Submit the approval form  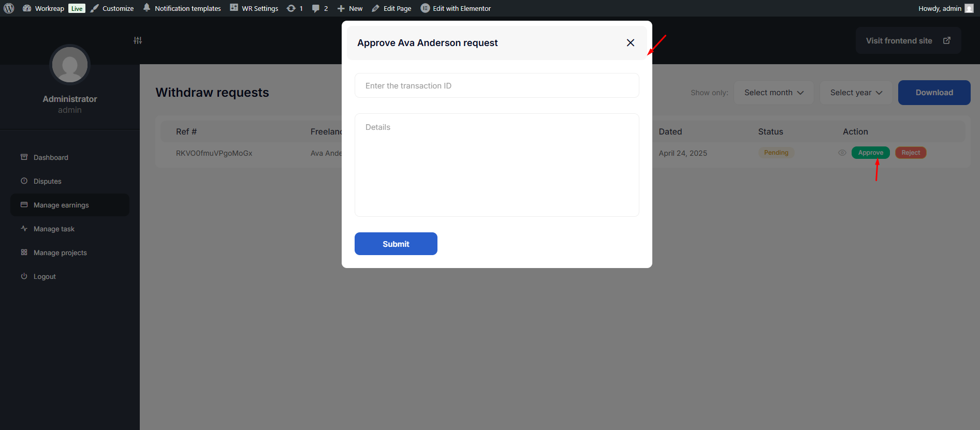[x=396, y=244]
